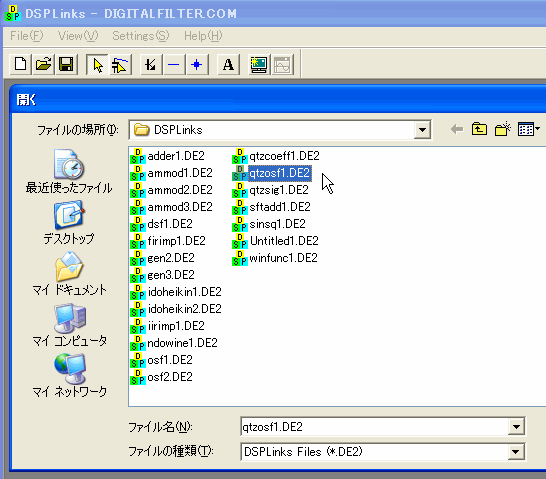Click the blue minus line tool

(174, 64)
